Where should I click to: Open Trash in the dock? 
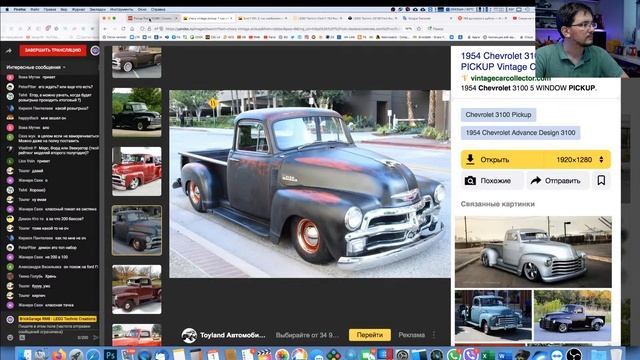(616, 355)
